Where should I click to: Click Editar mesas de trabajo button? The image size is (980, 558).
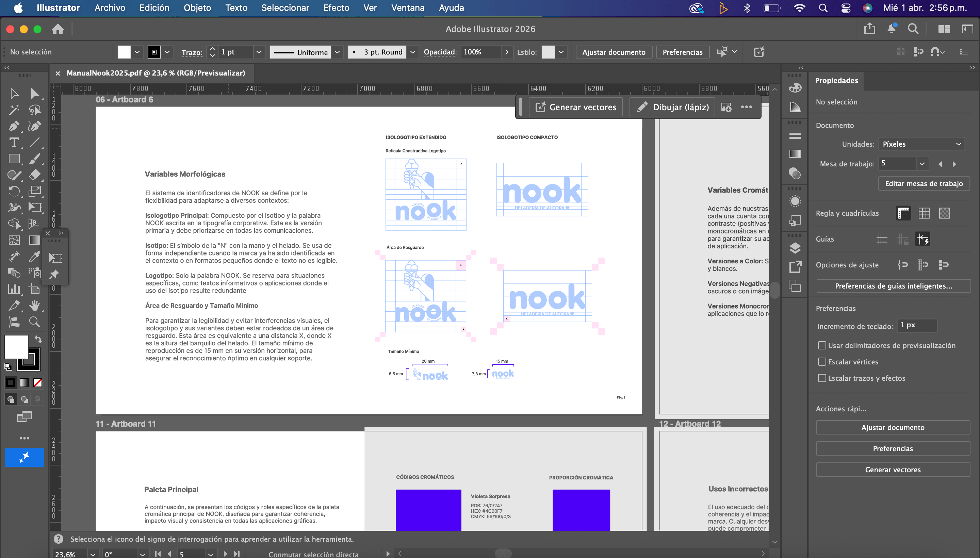point(923,184)
